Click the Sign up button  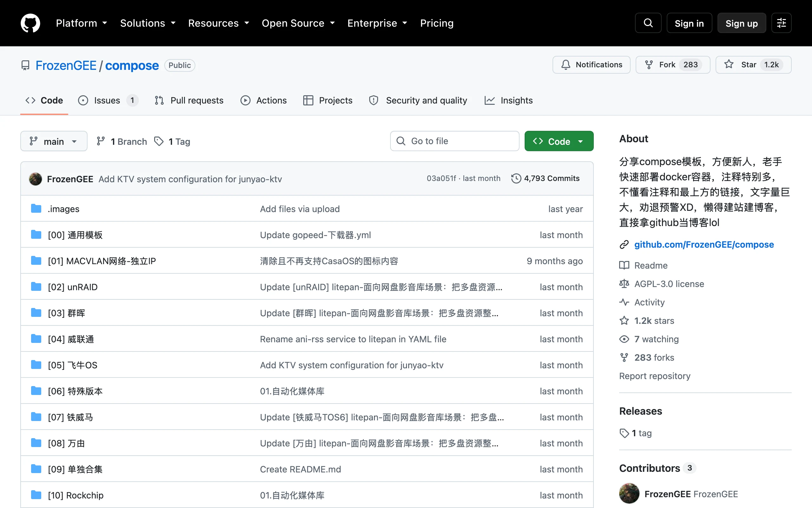[742, 23]
